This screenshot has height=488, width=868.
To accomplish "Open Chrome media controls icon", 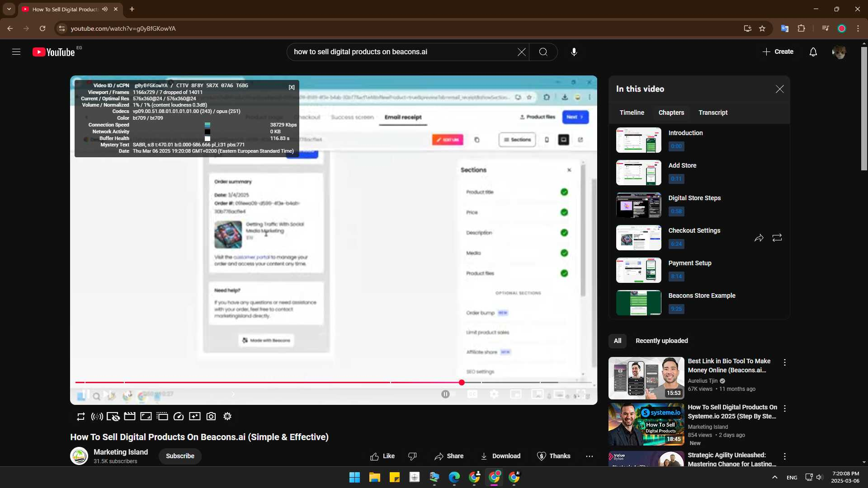I will (825, 28).
